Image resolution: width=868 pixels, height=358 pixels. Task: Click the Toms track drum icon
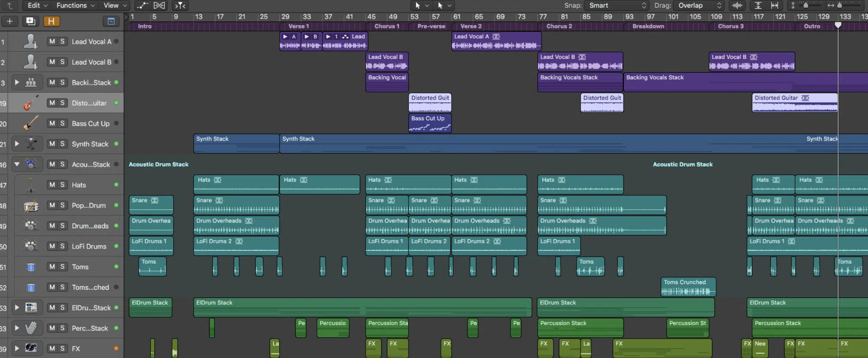[x=31, y=267]
